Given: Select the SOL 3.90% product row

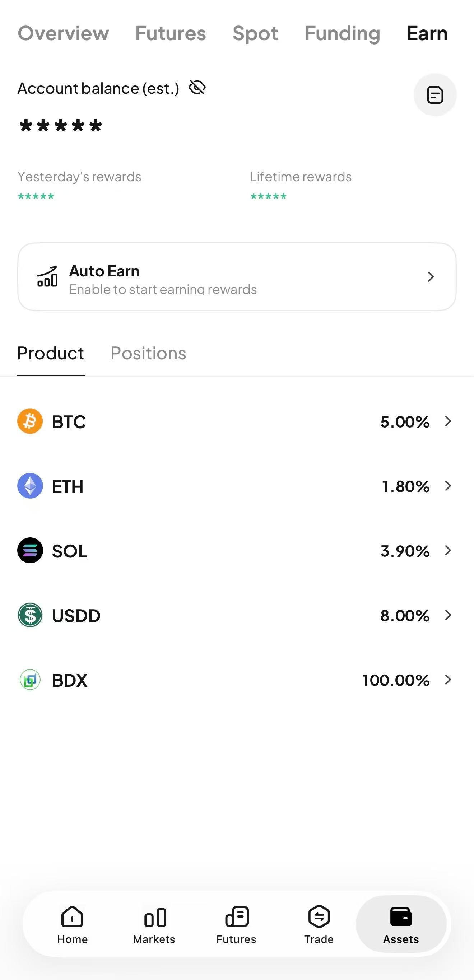Looking at the screenshot, I should pos(236,551).
